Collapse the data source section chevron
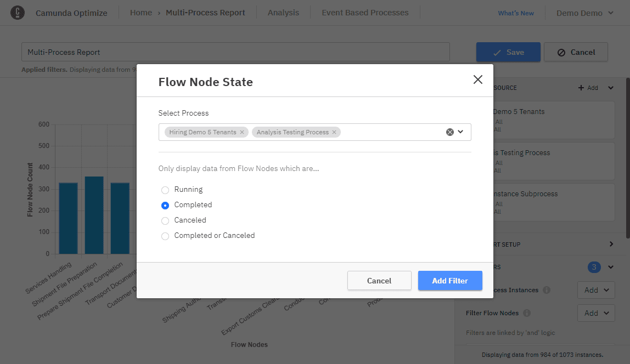 (611, 88)
